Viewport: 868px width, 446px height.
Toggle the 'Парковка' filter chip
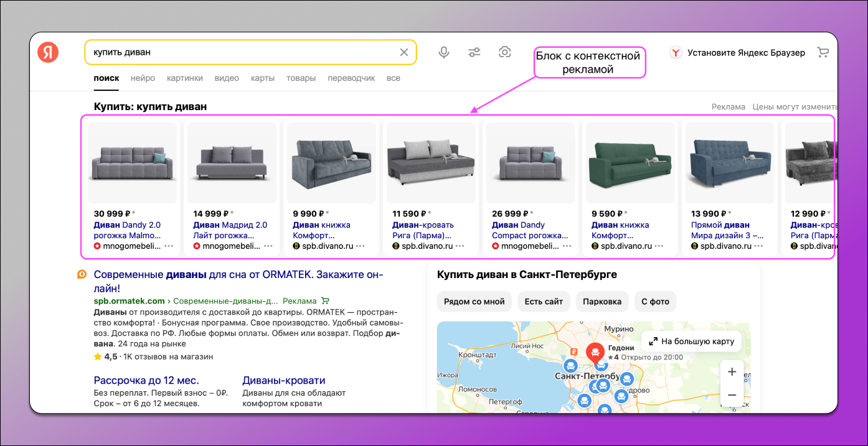pyautogui.click(x=601, y=302)
